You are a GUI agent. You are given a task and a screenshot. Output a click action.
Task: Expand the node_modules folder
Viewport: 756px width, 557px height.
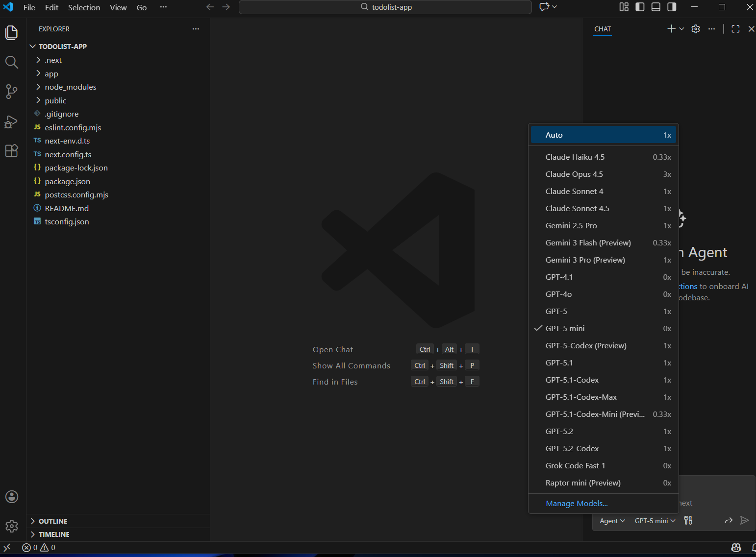118,87
